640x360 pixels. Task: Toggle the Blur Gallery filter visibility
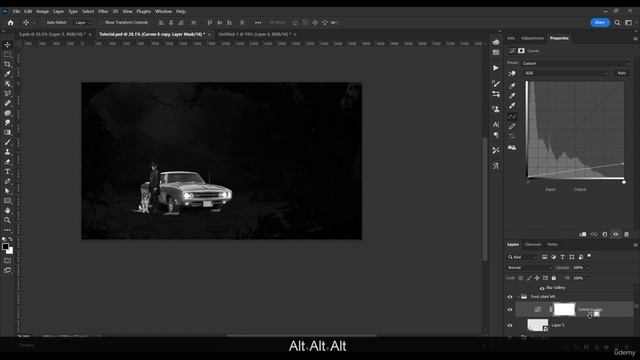[x=542, y=288]
